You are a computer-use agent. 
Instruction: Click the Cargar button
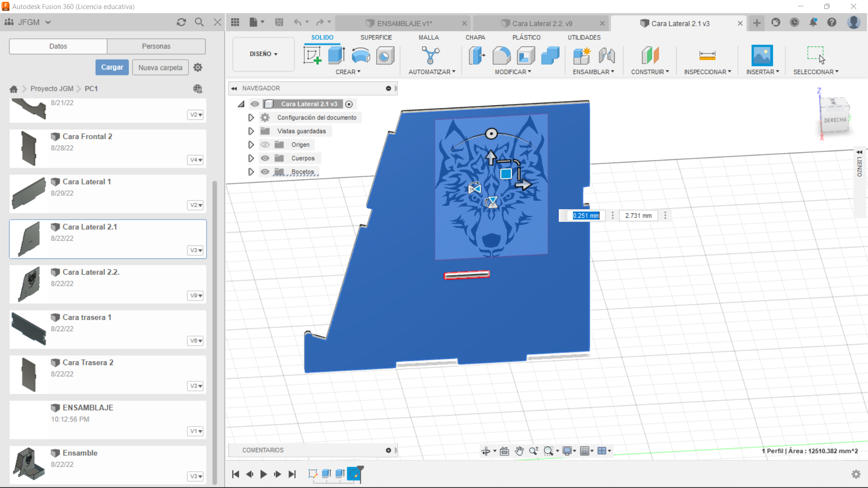click(x=112, y=67)
